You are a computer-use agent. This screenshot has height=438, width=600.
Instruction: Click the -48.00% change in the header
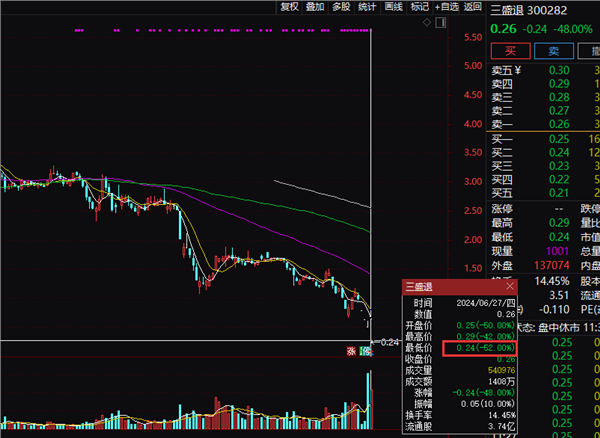(571, 29)
